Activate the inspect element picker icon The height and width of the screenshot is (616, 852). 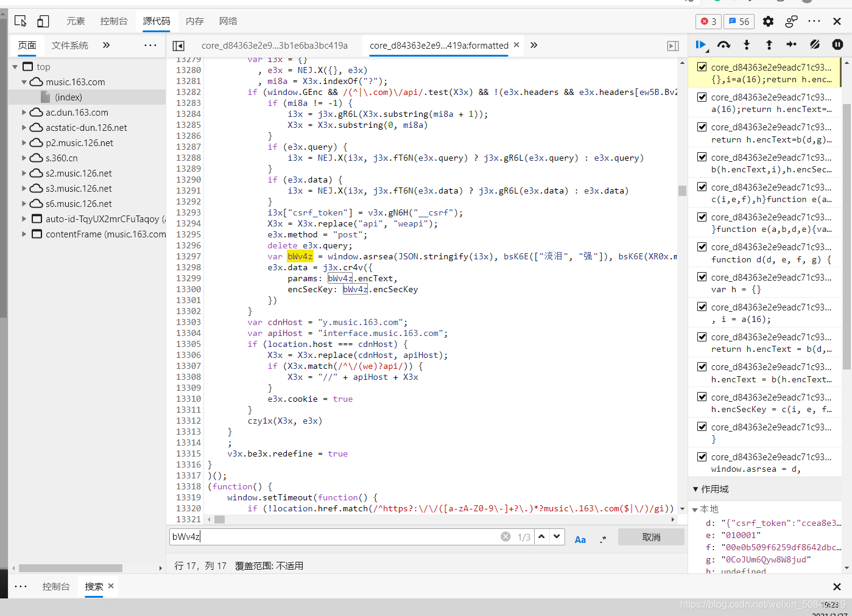click(20, 21)
